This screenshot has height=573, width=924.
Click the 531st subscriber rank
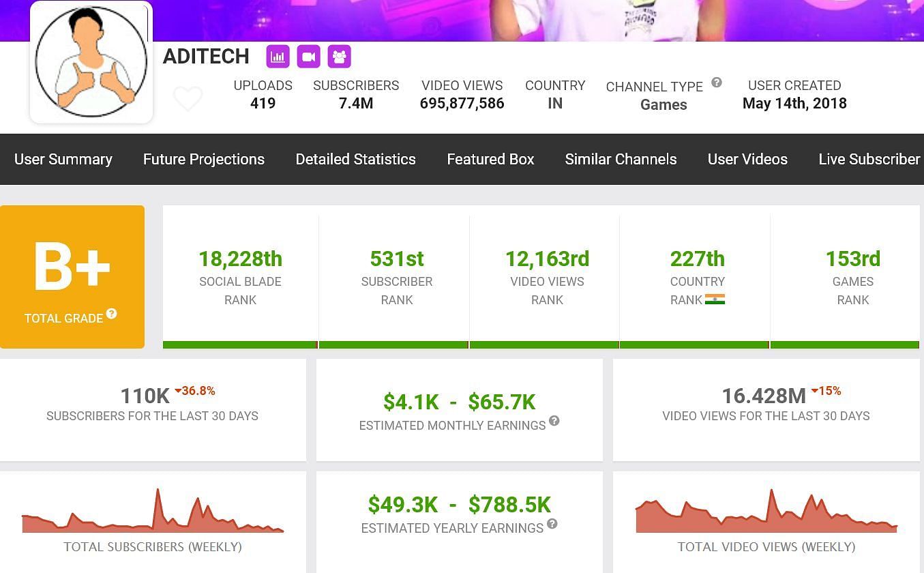(x=397, y=259)
